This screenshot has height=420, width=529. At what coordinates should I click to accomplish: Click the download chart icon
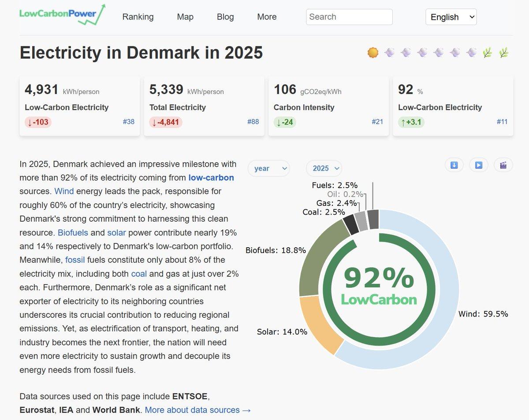[454, 164]
